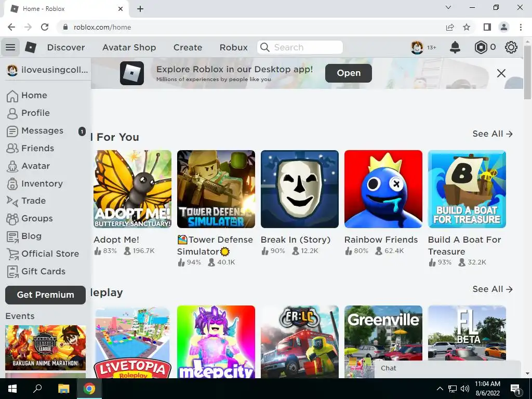
Task: Expand the Chrome tab search chevron
Action: point(448,7)
